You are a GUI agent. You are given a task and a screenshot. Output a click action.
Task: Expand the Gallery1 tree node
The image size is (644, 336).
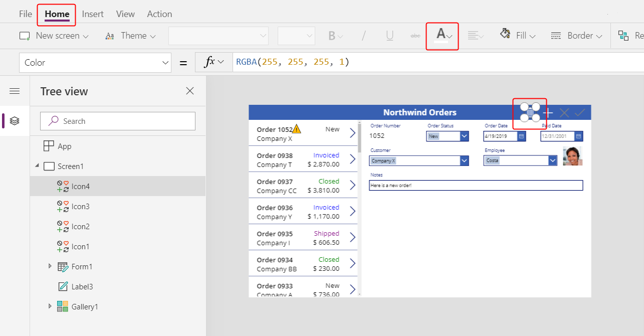pos(50,306)
